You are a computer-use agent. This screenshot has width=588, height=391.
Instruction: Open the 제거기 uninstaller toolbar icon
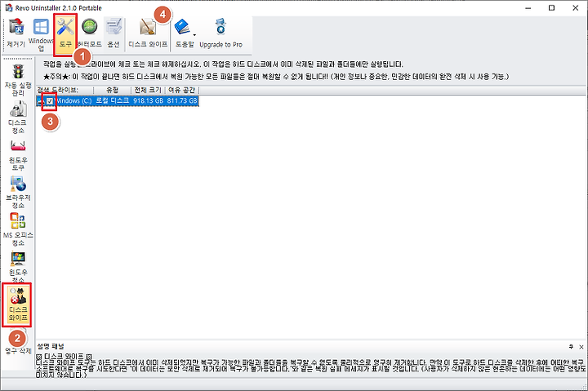[16, 33]
